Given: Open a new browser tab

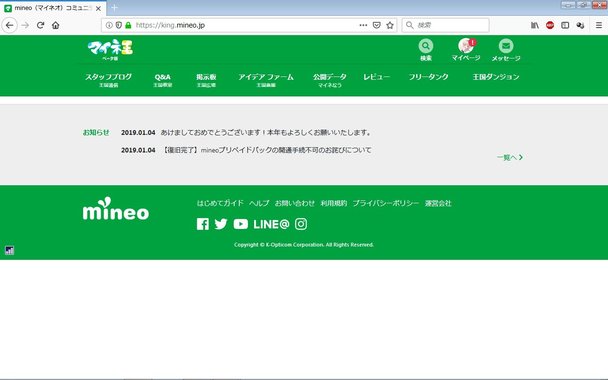Looking at the screenshot, I should (x=114, y=8).
